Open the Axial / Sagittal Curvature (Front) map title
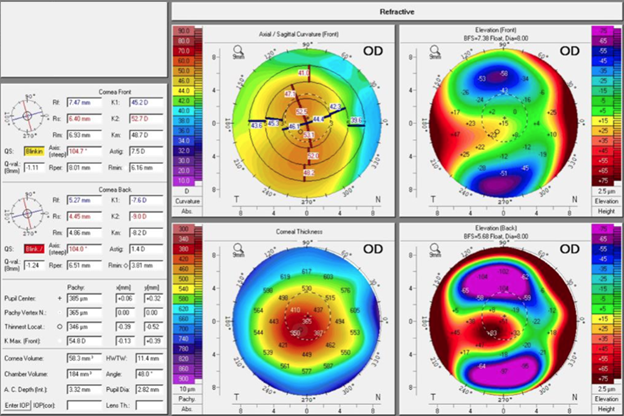Image resolution: width=624 pixels, height=416 pixels. (x=285, y=33)
